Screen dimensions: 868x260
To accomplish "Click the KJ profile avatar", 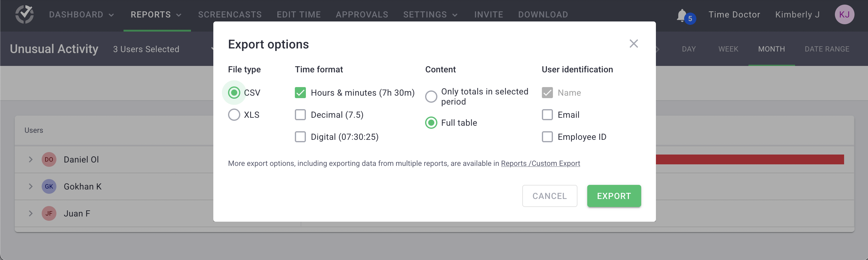I will pyautogui.click(x=844, y=14).
